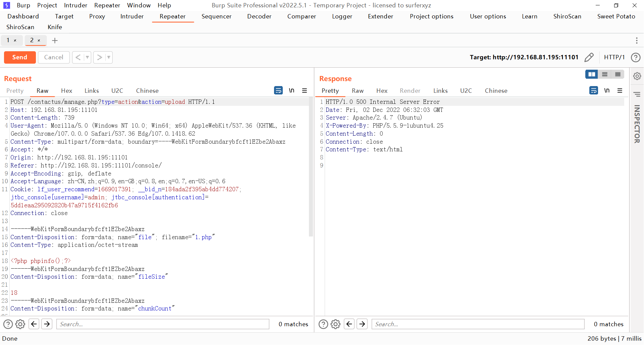Switch to the Decoder tab
This screenshot has width=644, height=345.
259,16
